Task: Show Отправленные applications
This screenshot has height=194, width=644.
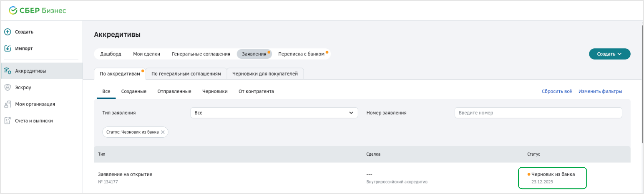Action: [174, 91]
